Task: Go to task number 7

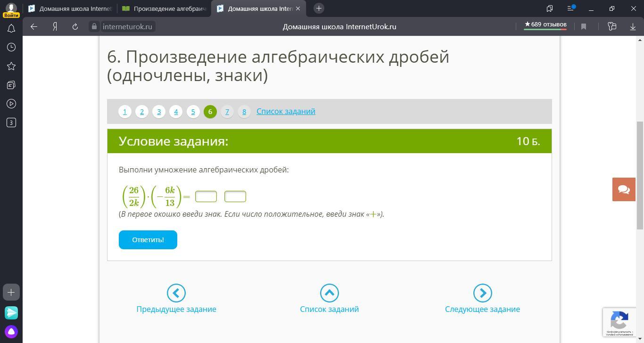Action: (x=227, y=112)
